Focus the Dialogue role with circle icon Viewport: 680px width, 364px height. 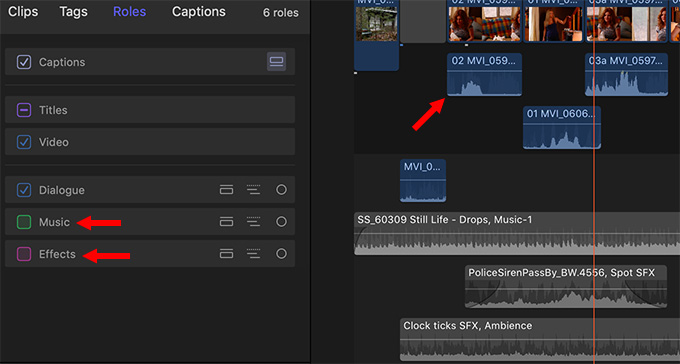[x=281, y=190]
